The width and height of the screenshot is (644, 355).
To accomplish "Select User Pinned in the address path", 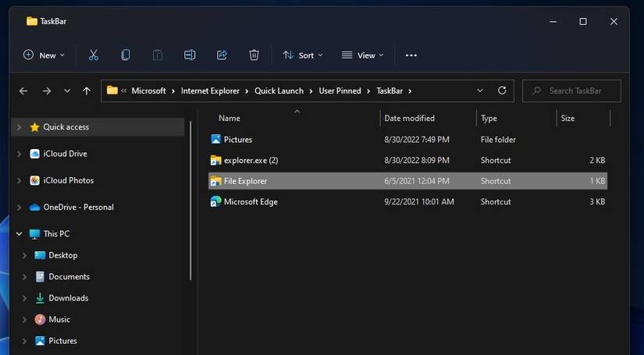I will coord(340,91).
